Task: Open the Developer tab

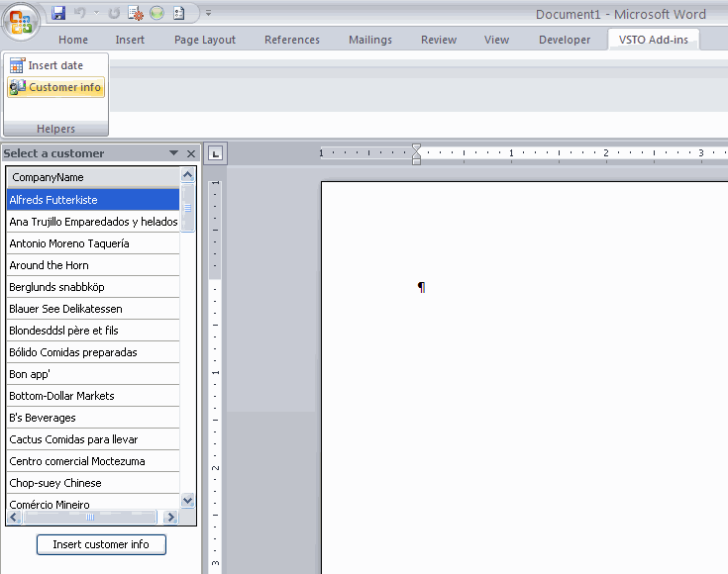Action: pos(565,40)
